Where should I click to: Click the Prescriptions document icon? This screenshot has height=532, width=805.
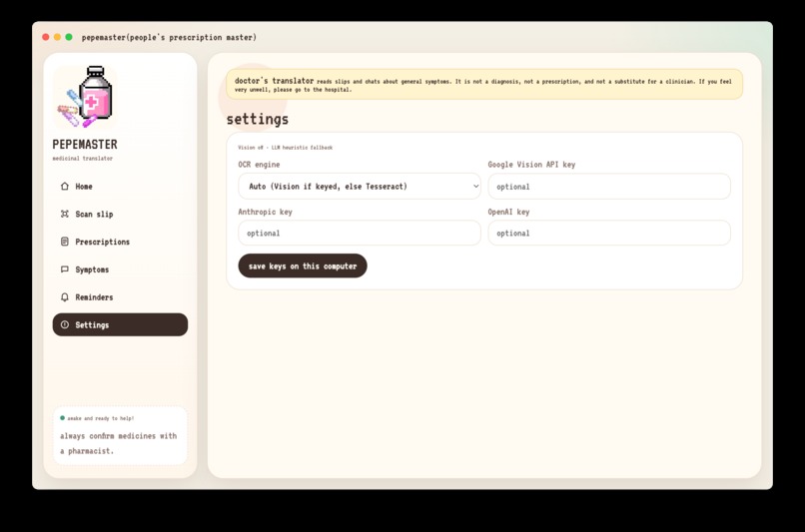[x=65, y=242]
